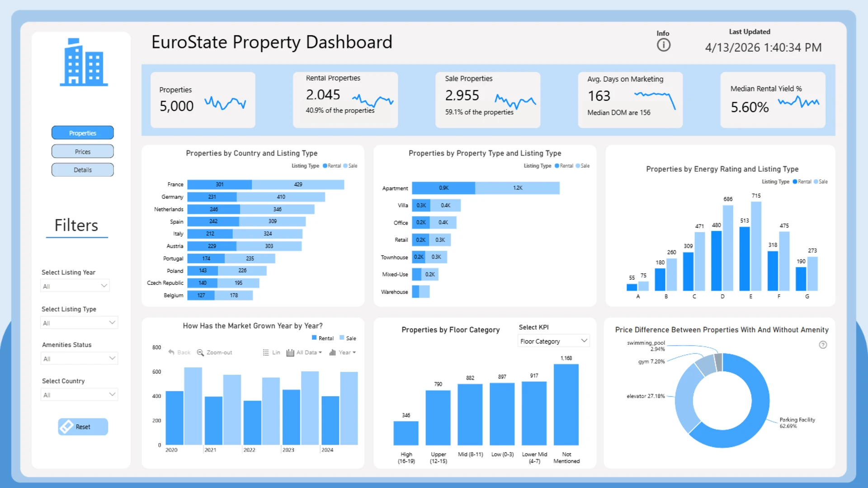Click the blue building logo

point(84,62)
